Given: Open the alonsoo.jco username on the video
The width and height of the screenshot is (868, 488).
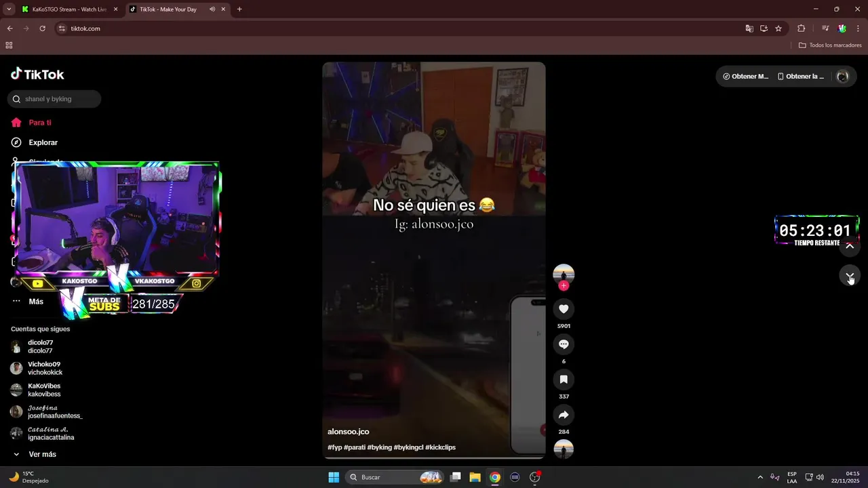Looking at the screenshot, I should (349, 432).
